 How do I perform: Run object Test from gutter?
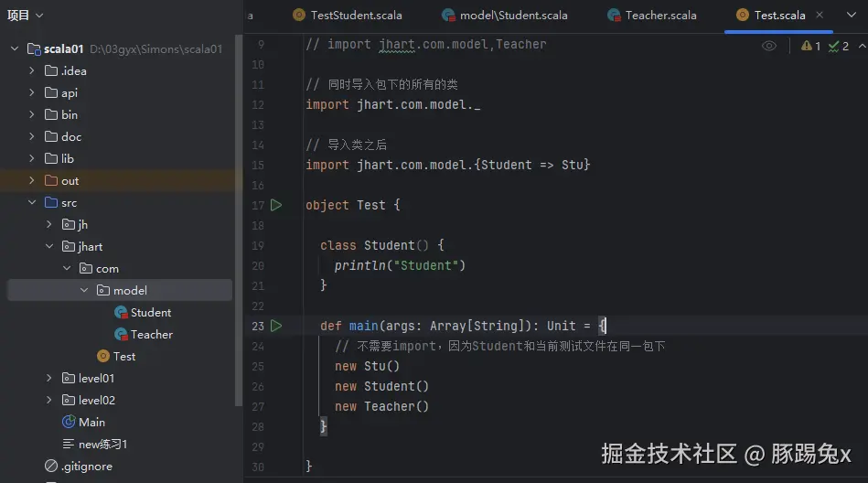tap(276, 205)
